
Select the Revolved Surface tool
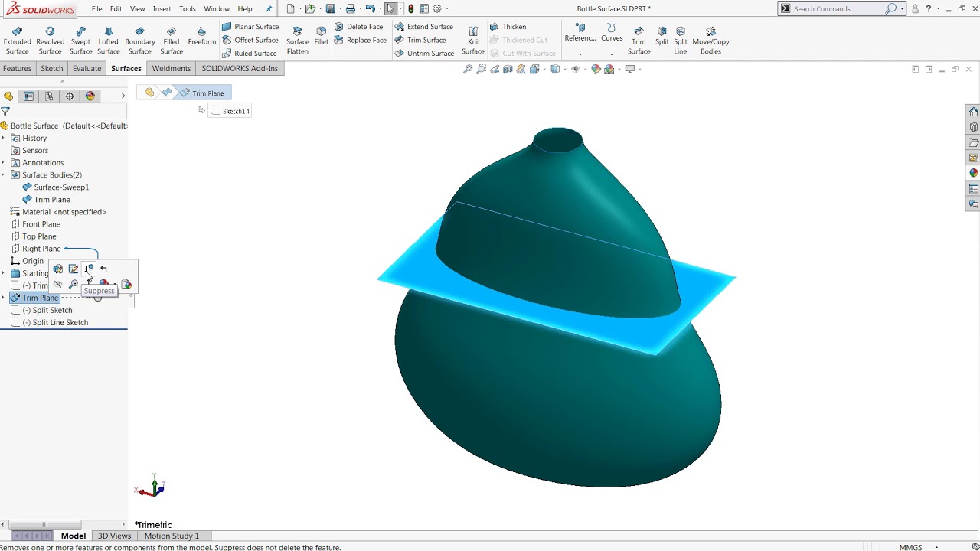[50, 41]
